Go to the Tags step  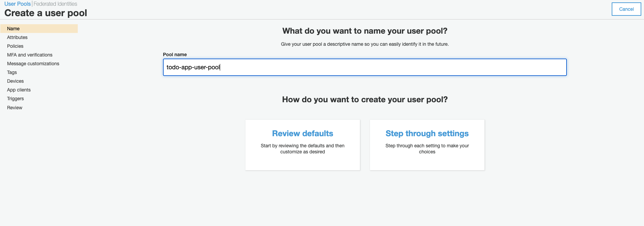click(x=12, y=72)
